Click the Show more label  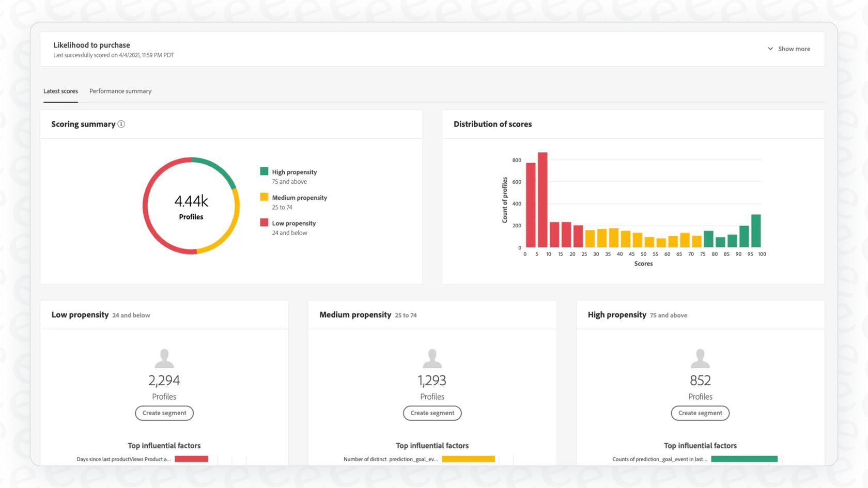(794, 49)
